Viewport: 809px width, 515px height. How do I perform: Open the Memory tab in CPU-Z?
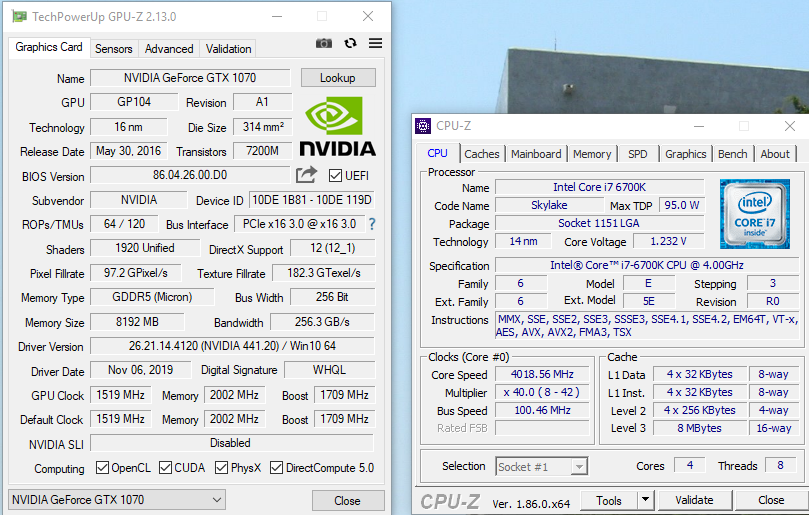592,154
